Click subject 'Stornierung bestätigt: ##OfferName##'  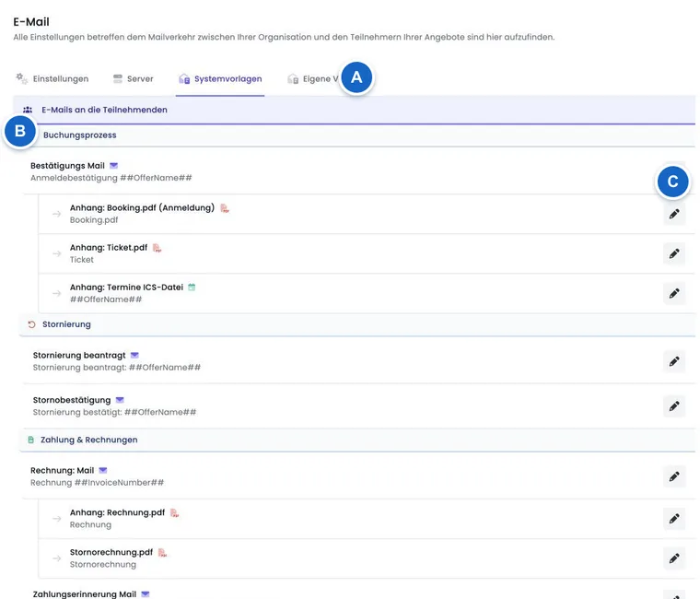[114, 412]
